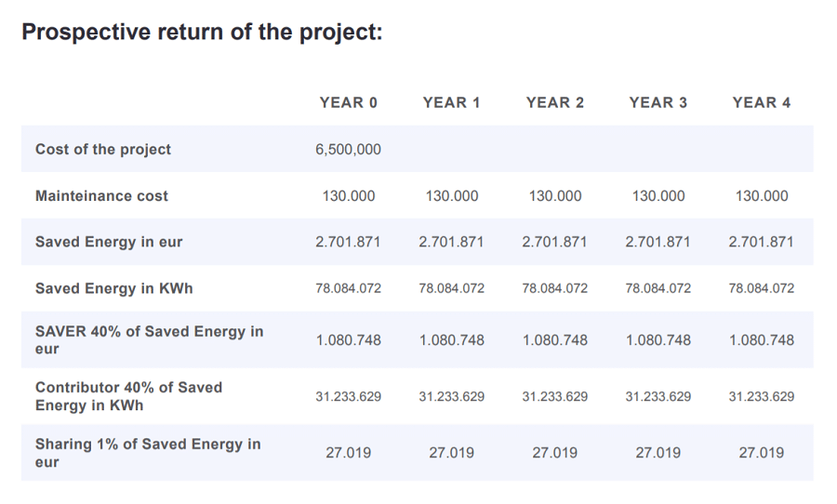Select the YEAR 3 column header
Viewport: 837px width, 504px height.
tap(658, 103)
